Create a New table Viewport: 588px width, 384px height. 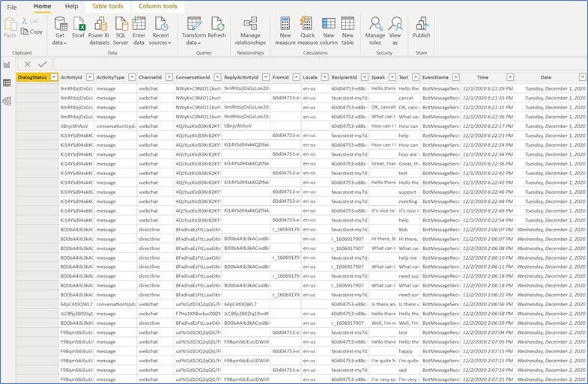coord(348,24)
